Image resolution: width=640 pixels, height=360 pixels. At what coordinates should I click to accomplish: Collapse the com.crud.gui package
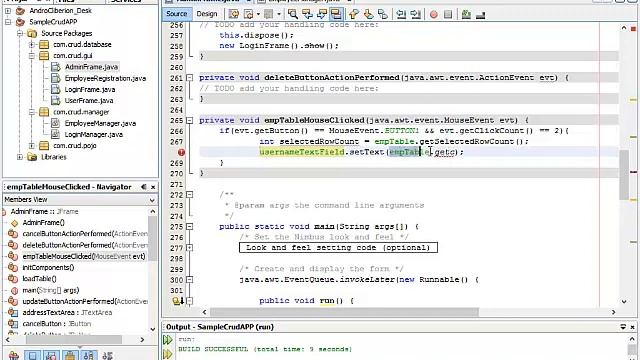[x=31, y=56]
